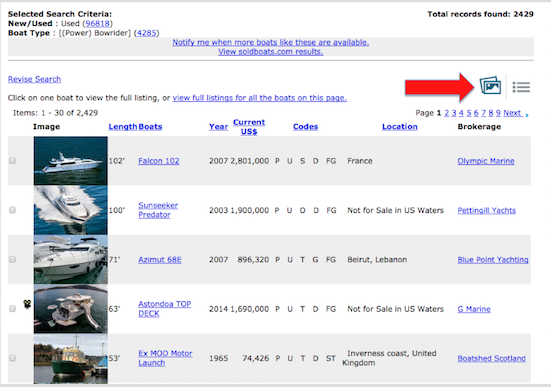Check the Azimut 68E row checkbox
551x387 pixels.
click(13, 259)
